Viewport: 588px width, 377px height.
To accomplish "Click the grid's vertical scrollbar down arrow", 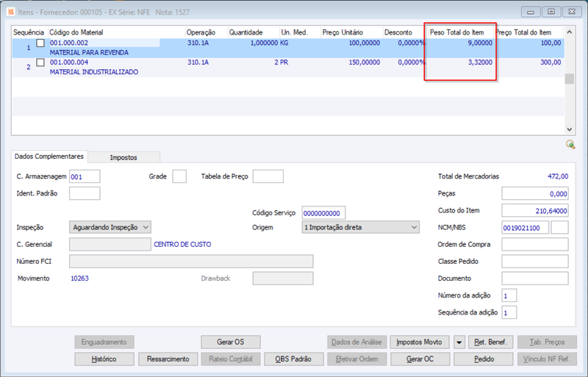I will [x=569, y=129].
